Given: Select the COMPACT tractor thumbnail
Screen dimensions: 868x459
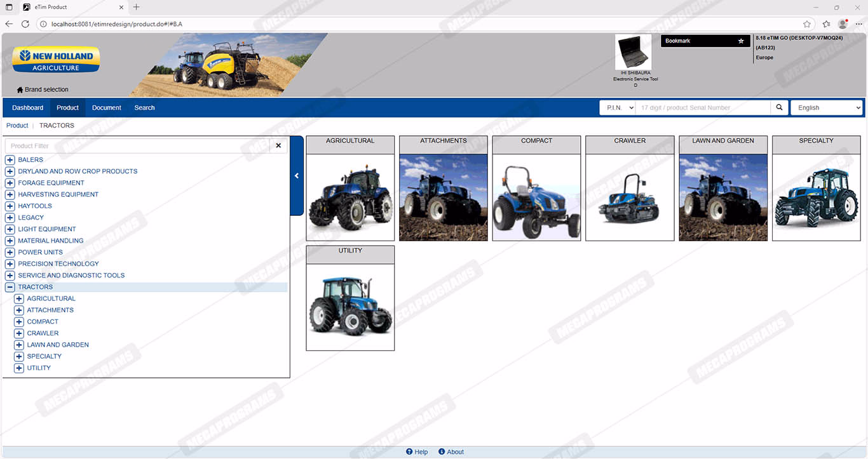Looking at the screenshot, I should [536, 197].
